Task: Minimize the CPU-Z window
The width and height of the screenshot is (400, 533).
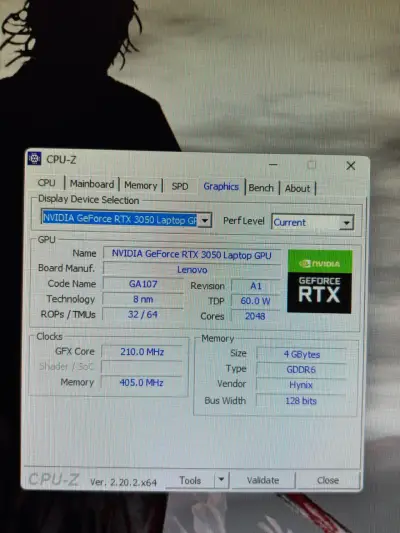Action: coord(273,165)
